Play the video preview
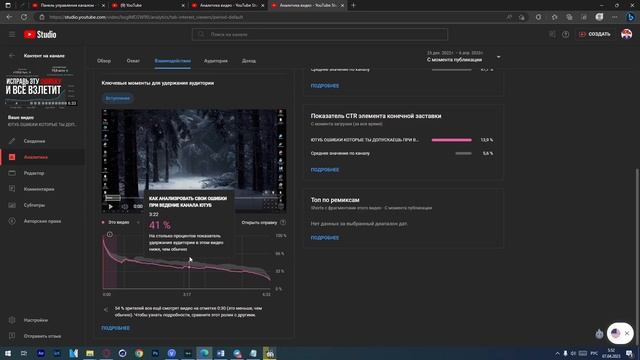Image resolution: width=640 pixels, height=360 pixels. [111, 207]
